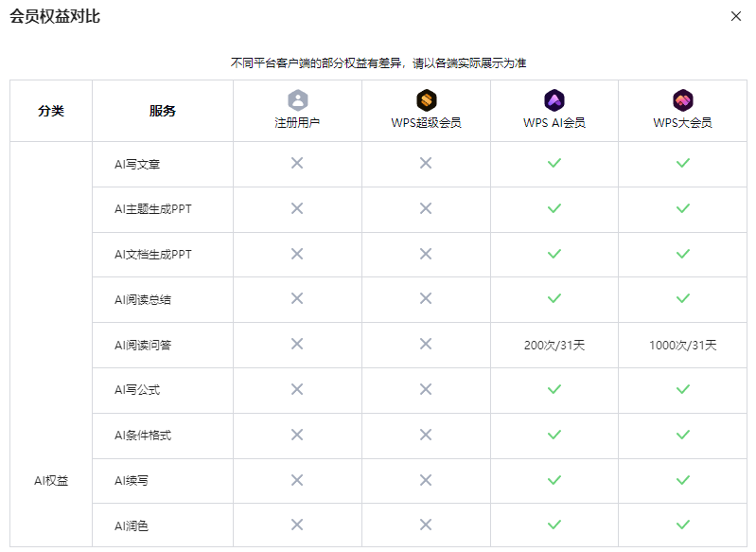
Task: Click the 注册用户 gray avatar icon
Action: coord(297,99)
